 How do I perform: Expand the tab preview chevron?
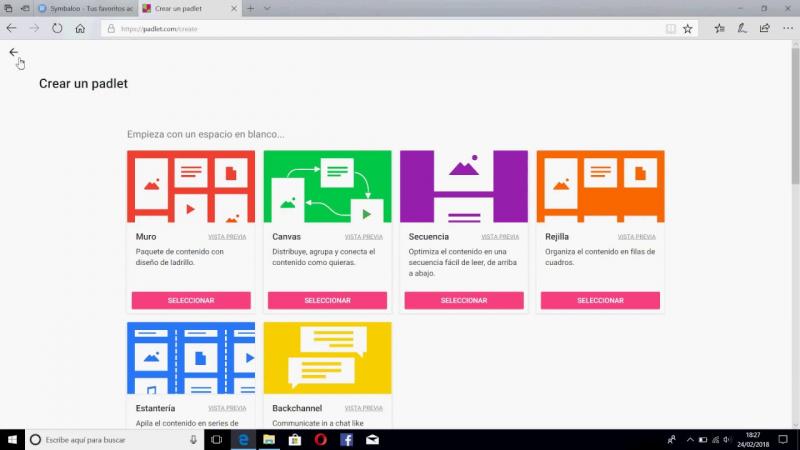pos(267,9)
